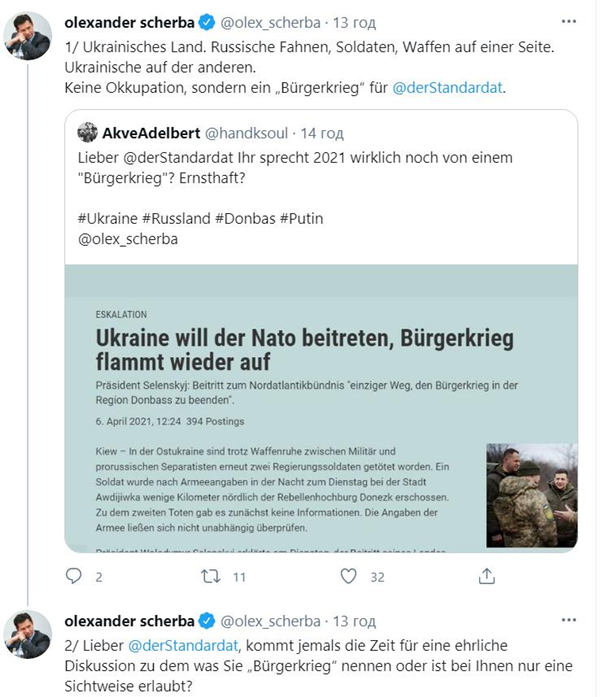
Task: Open the share icon for the first tweet
Action: click(486, 576)
